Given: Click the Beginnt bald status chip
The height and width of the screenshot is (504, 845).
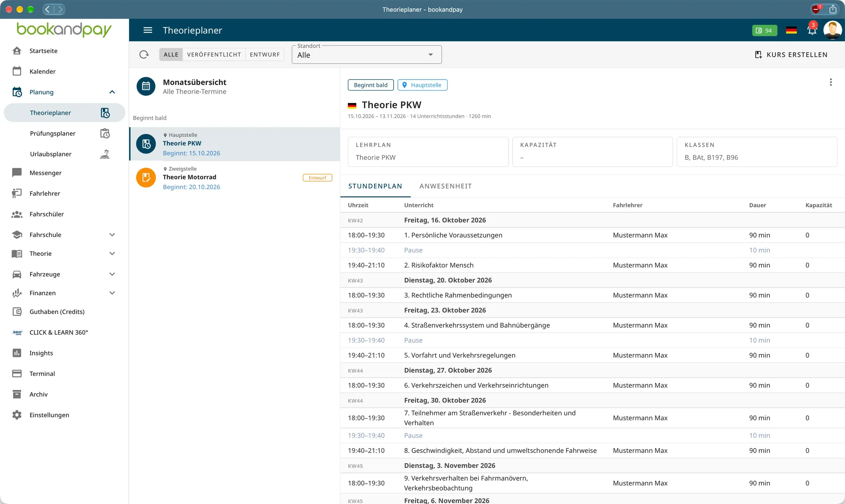Looking at the screenshot, I should [371, 85].
